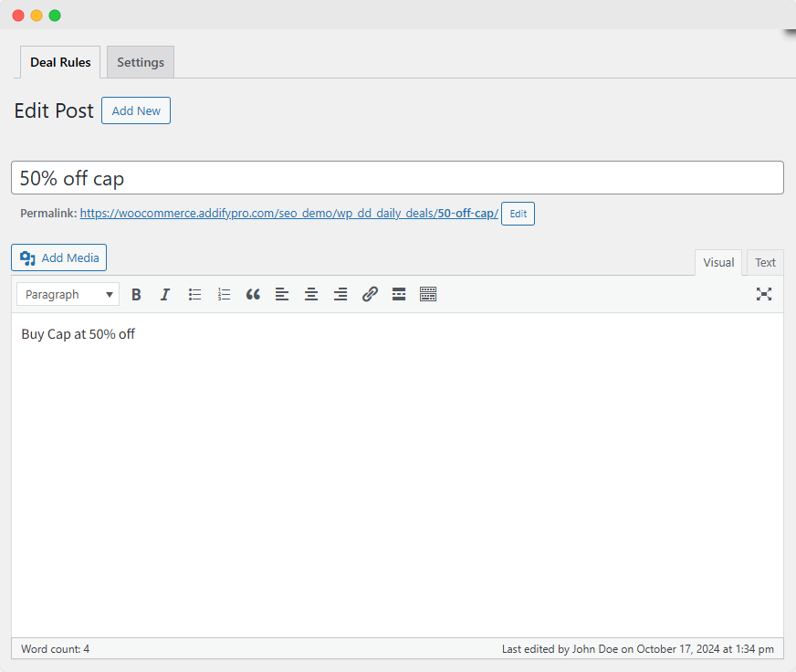This screenshot has height=672, width=796.
Task: Align text to the left
Action: click(282, 294)
